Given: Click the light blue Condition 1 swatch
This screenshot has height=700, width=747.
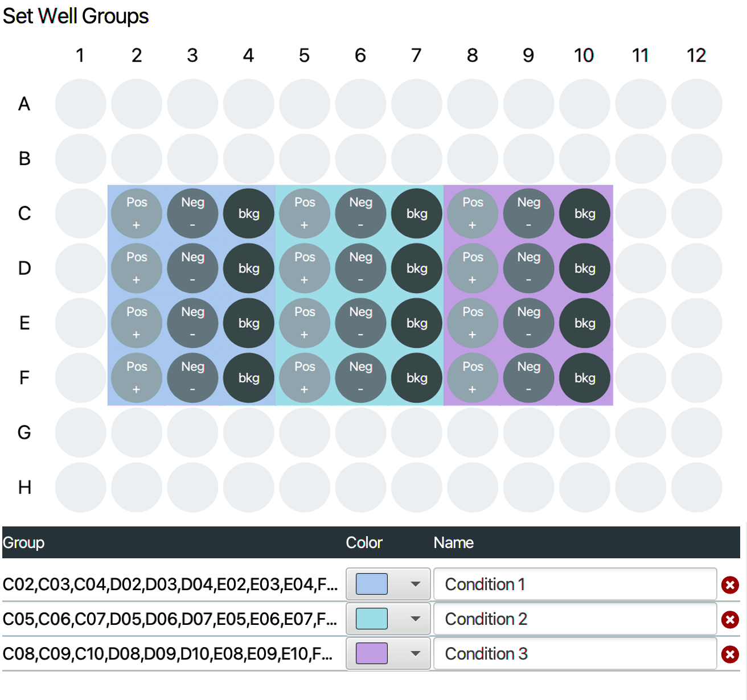Looking at the screenshot, I should click(372, 584).
